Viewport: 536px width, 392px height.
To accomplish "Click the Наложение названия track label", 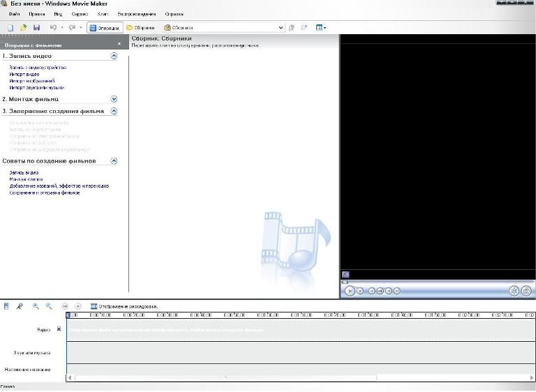I will click(x=27, y=370).
